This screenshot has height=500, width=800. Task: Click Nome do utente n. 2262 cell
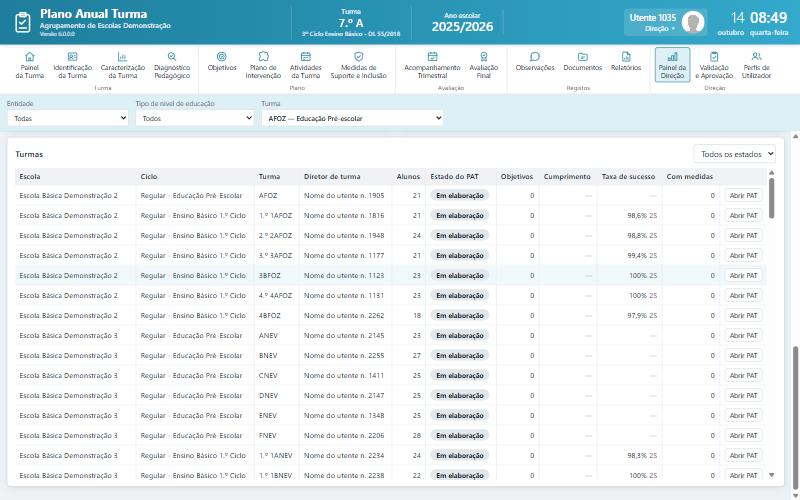click(344, 315)
